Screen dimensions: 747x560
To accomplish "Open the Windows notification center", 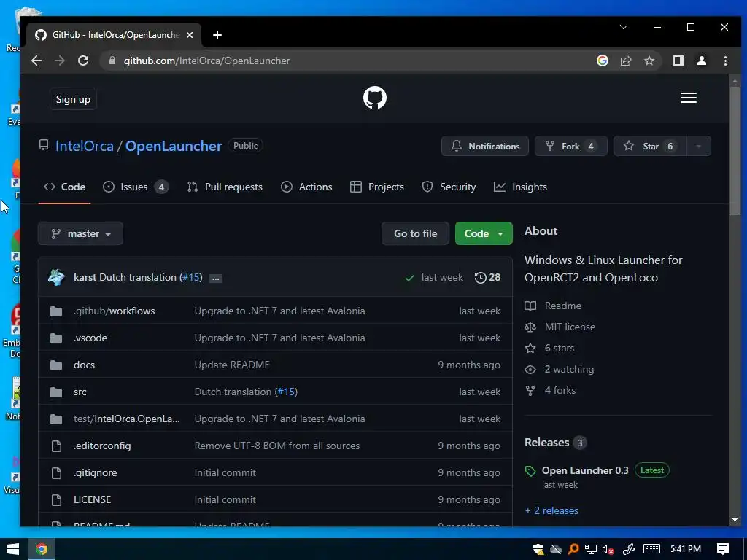I will (723, 549).
